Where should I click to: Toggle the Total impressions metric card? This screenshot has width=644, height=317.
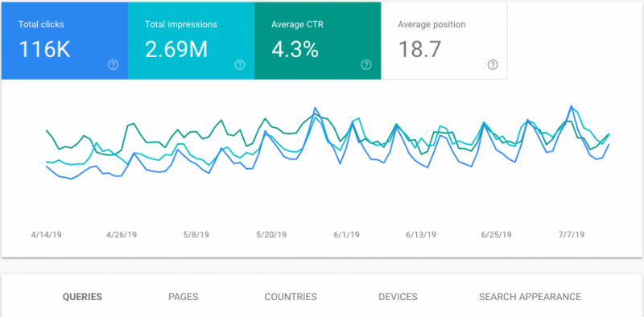[x=192, y=41]
